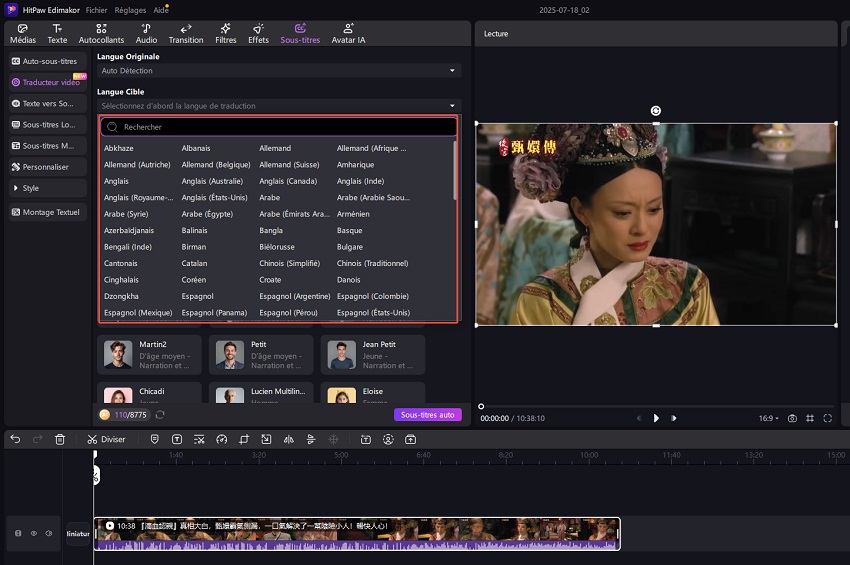Take a snapshot with the camera icon
Viewport: 850px width, 565px height.
[792, 418]
